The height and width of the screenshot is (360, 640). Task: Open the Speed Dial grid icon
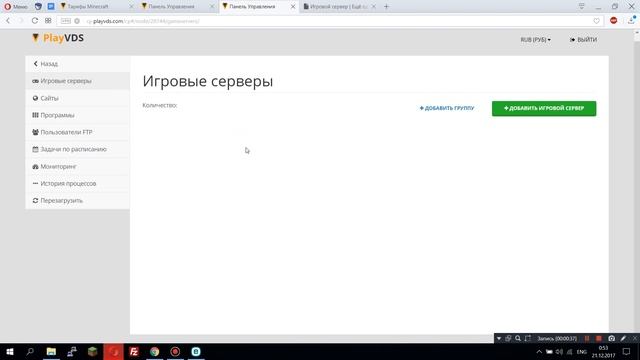click(48, 21)
